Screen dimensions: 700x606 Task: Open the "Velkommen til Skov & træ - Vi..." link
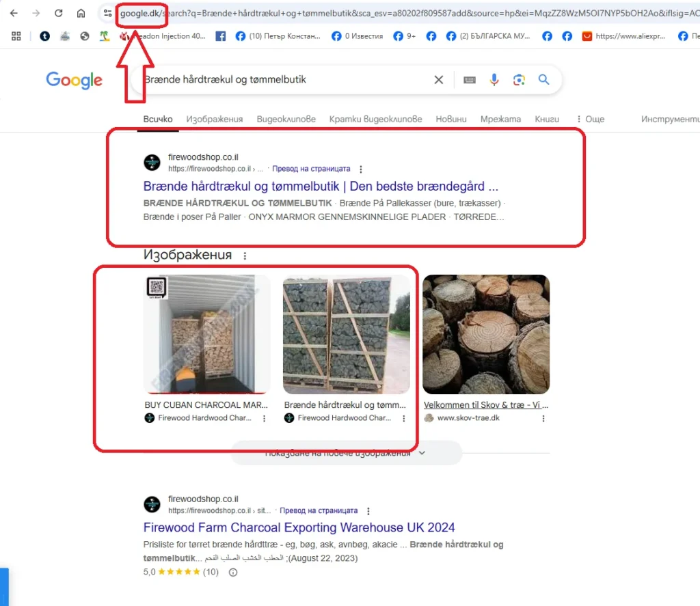[x=486, y=404]
